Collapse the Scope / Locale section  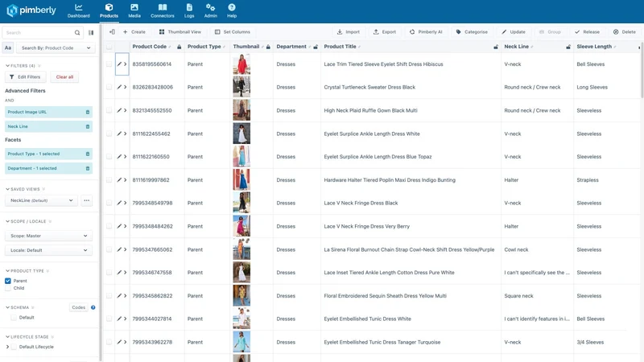[x=7, y=221]
